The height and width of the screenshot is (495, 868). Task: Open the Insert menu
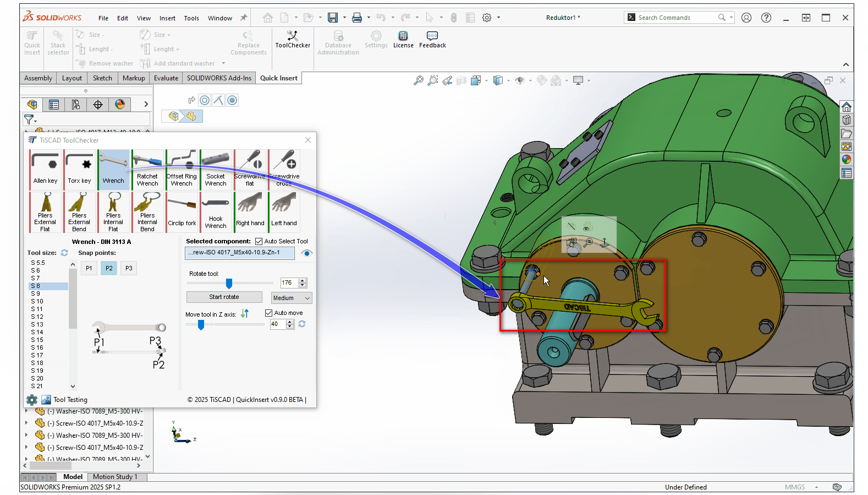coord(167,18)
